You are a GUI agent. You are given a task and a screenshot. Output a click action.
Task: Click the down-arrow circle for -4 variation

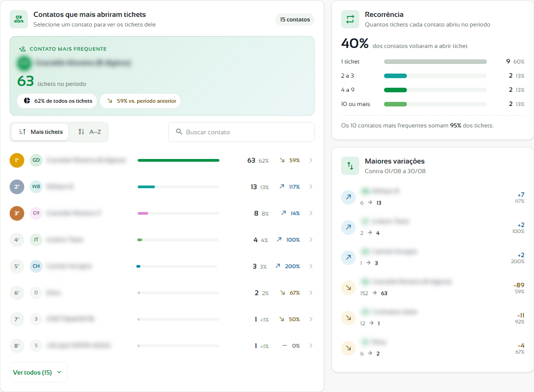coord(348,348)
